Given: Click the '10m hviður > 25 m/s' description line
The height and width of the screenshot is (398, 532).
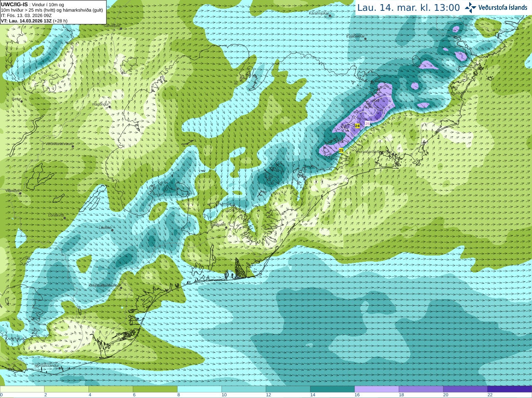Looking at the screenshot, I should coord(52,10).
